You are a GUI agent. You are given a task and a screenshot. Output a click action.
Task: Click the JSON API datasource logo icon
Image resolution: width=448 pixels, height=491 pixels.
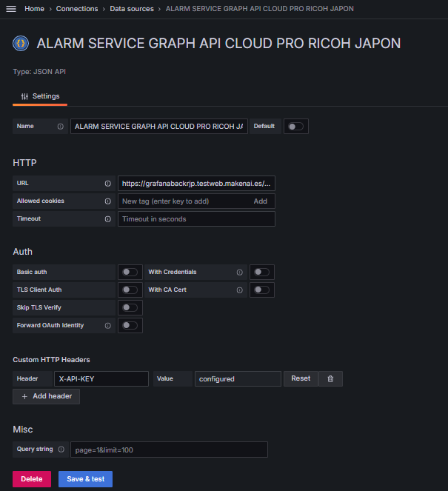click(21, 43)
